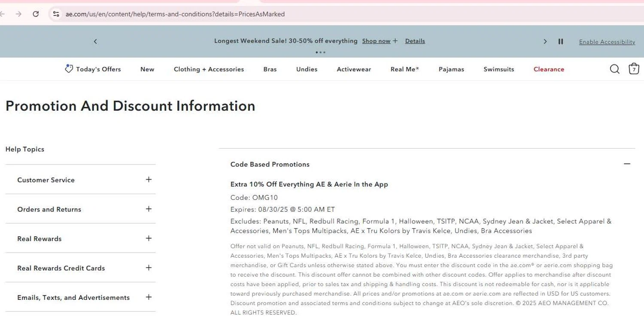Open the Undies menu item
This screenshot has width=644, height=320.
[307, 69]
